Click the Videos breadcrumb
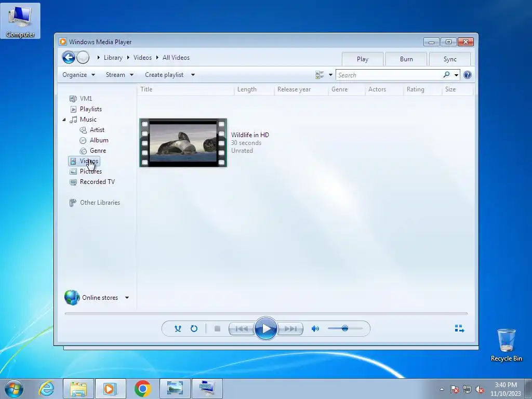This screenshot has width=532, height=399. pyautogui.click(x=142, y=58)
